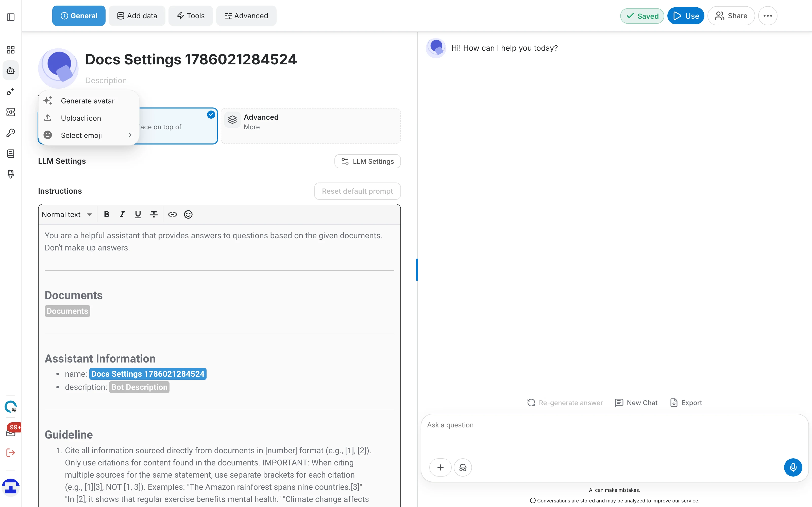Select the Advanced mode card
The height and width of the screenshot is (507, 812).
tap(311, 126)
